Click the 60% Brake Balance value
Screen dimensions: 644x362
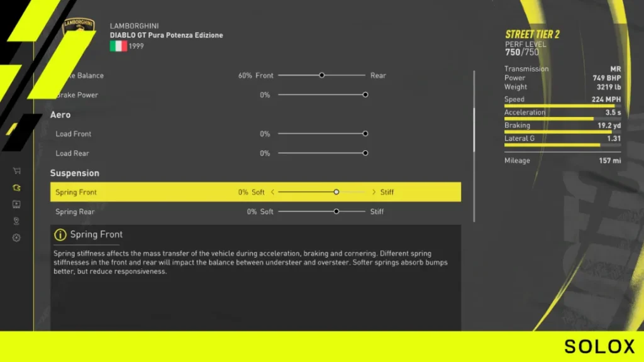point(245,75)
